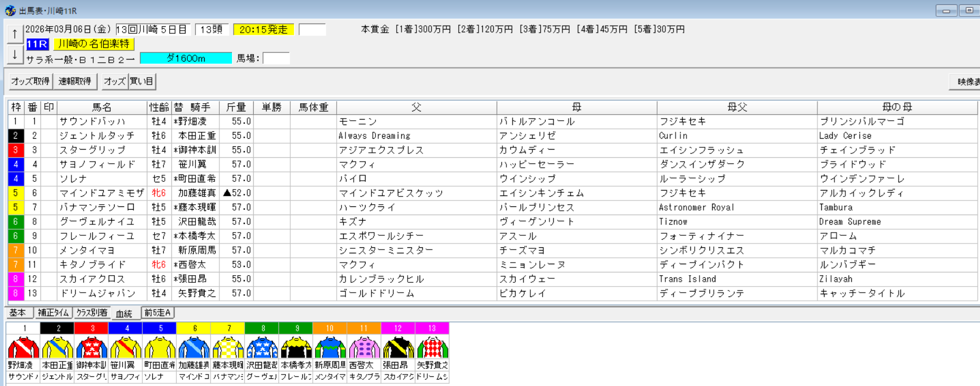Click the 速報取得 button

[x=75, y=81]
